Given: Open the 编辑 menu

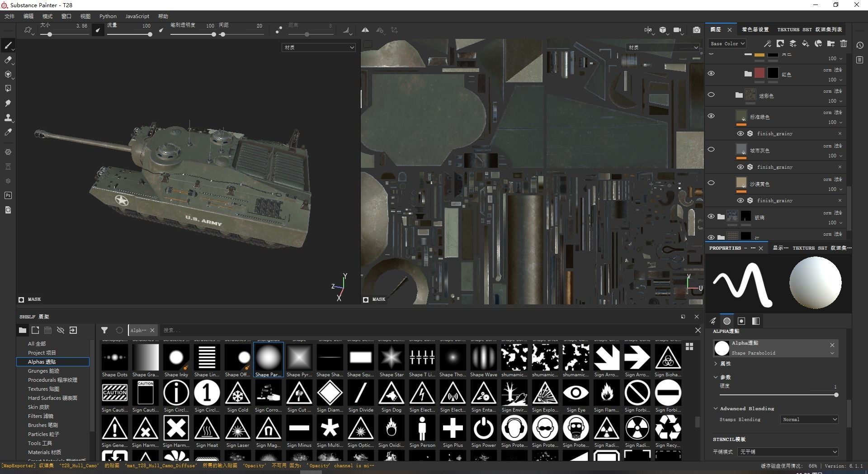Looking at the screenshot, I should pos(28,16).
